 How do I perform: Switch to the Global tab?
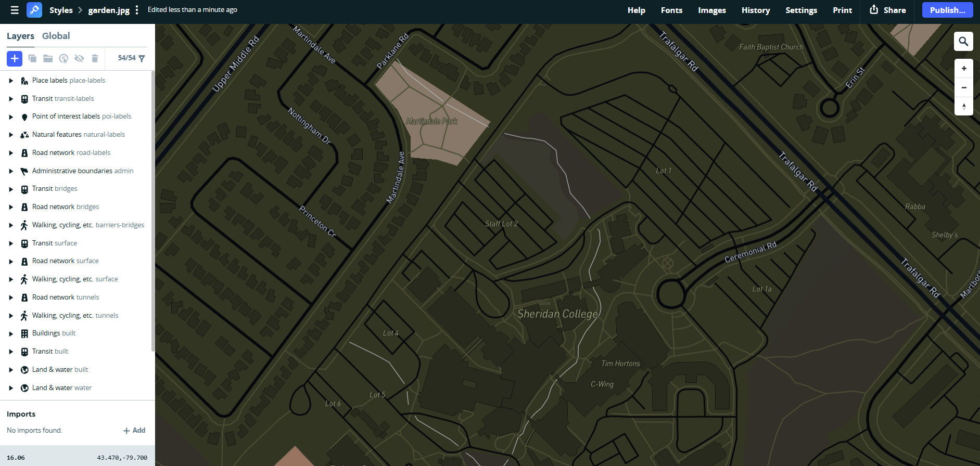click(56, 36)
